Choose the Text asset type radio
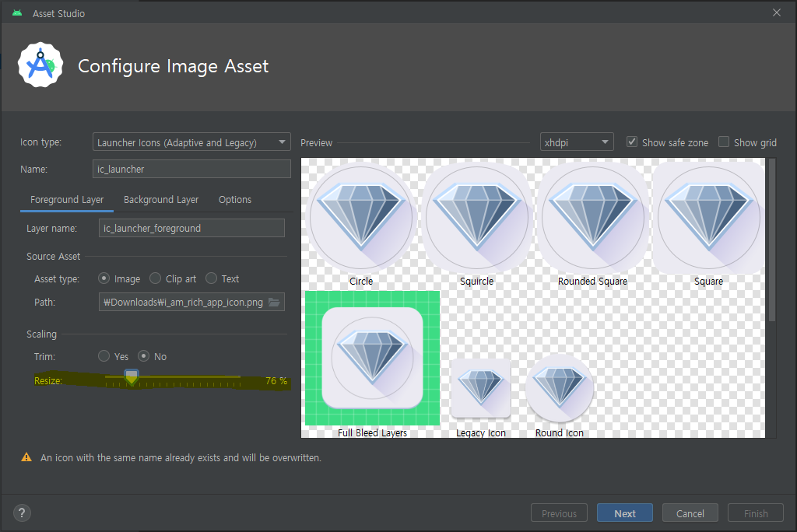This screenshot has width=797, height=532. click(211, 278)
